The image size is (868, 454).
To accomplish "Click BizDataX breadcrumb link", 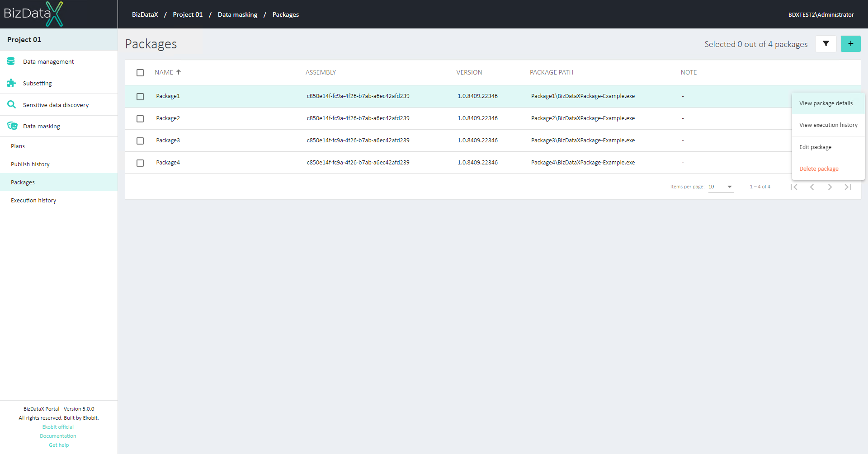I will (145, 14).
